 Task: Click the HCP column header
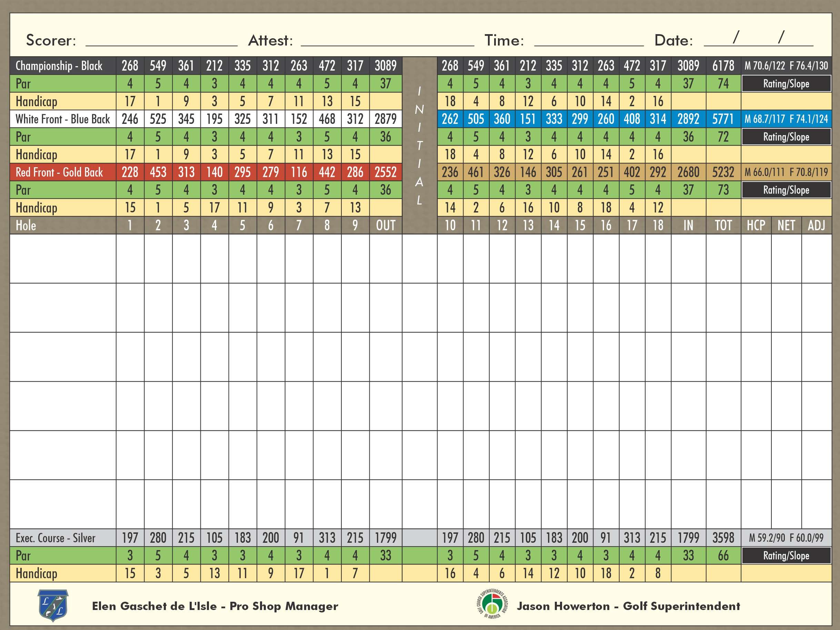pyautogui.click(x=756, y=226)
